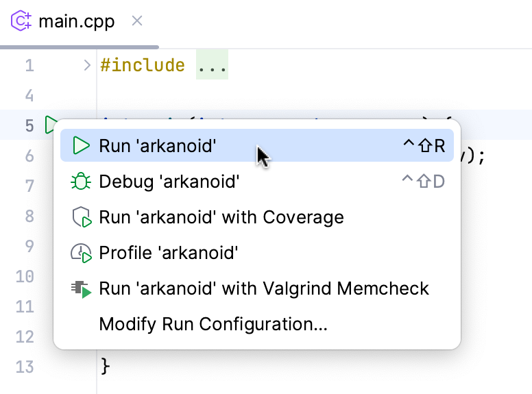This screenshot has height=394, width=532.
Task: Choose Debug 'arkanoid' from menu
Action: (x=169, y=182)
